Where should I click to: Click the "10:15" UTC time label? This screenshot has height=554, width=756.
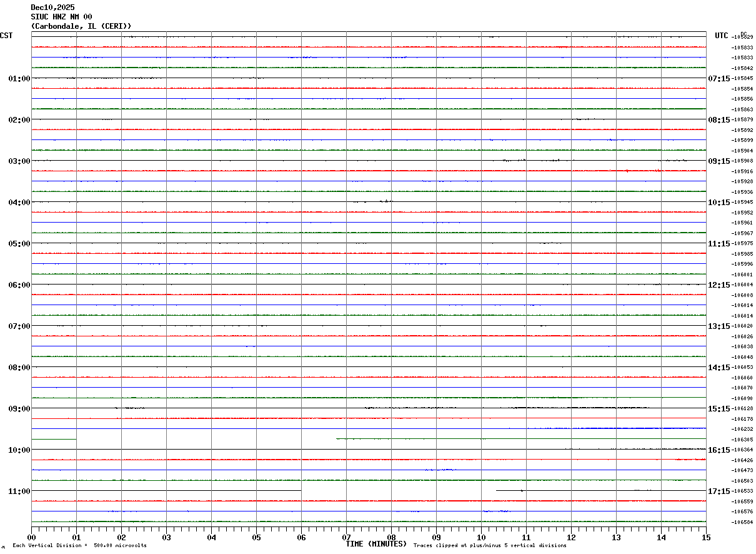(719, 202)
